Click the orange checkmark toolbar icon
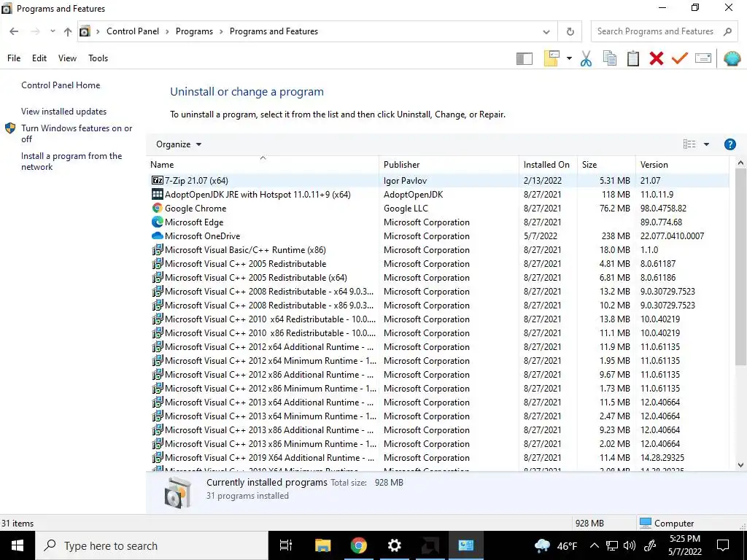747x560 pixels. [680, 58]
